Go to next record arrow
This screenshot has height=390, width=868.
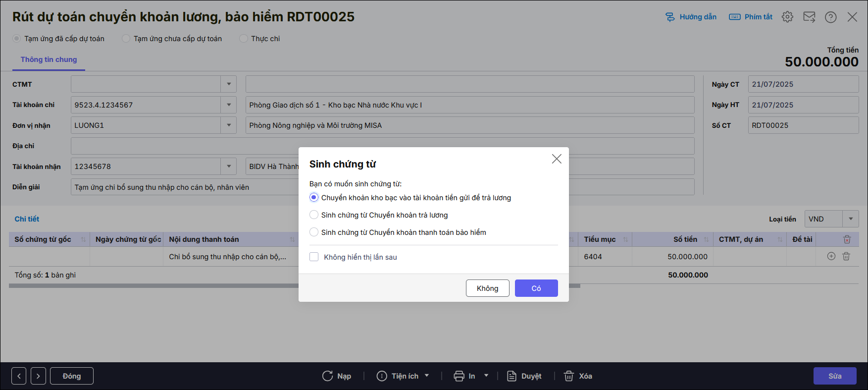(x=38, y=376)
